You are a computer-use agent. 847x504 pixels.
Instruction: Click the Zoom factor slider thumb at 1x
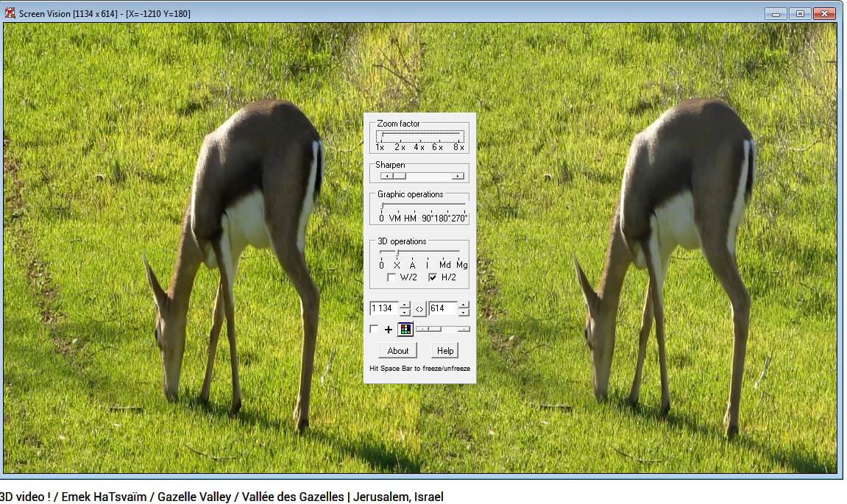[382, 135]
